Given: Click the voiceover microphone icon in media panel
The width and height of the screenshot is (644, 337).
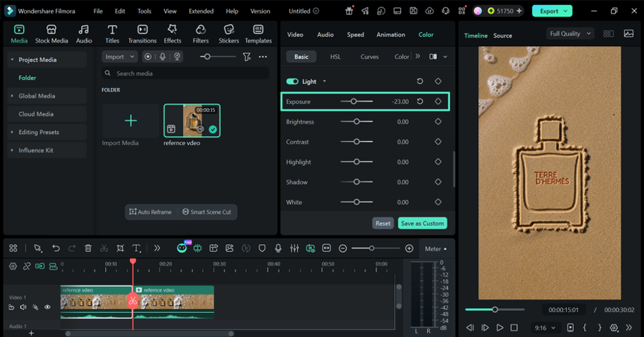Looking at the screenshot, I should click(162, 56).
